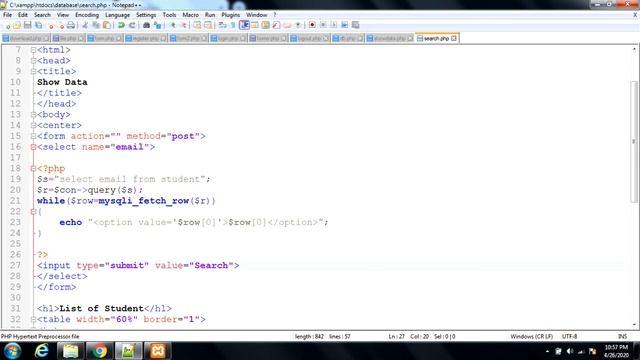Click Save Recorded Macro icon

(x=356, y=25)
